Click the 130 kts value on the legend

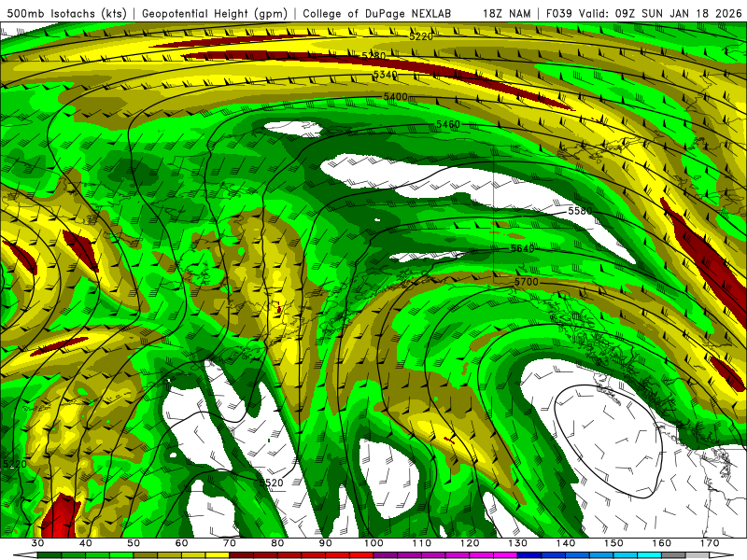517,543
